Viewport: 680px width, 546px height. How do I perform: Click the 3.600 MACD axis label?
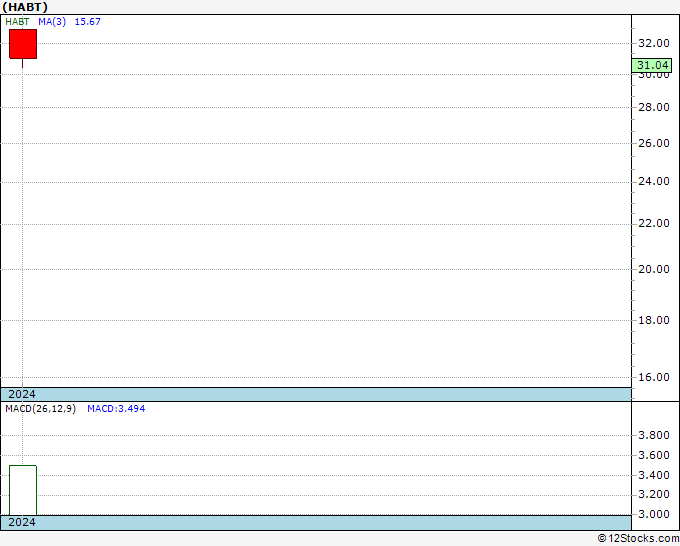pos(654,455)
